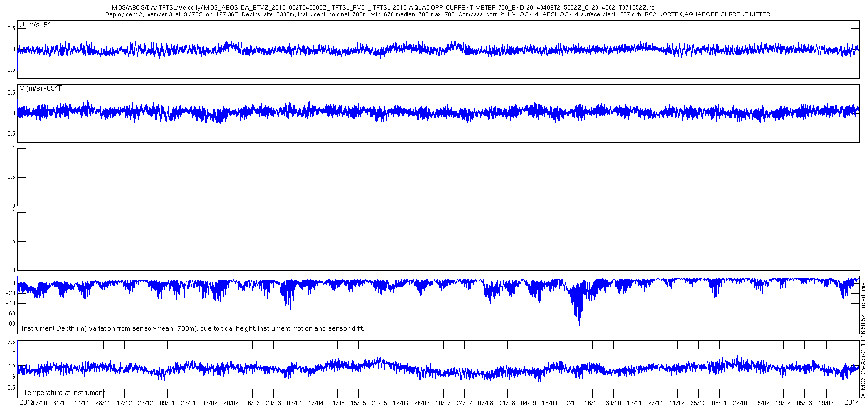The width and height of the screenshot is (868, 410).
Task: Click the V (m/s) -85°T panel label
Action: [x=41, y=88]
